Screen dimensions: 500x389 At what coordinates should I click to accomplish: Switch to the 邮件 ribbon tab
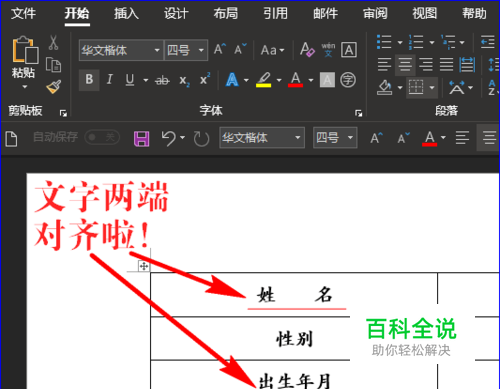pyautogui.click(x=325, y=14)
